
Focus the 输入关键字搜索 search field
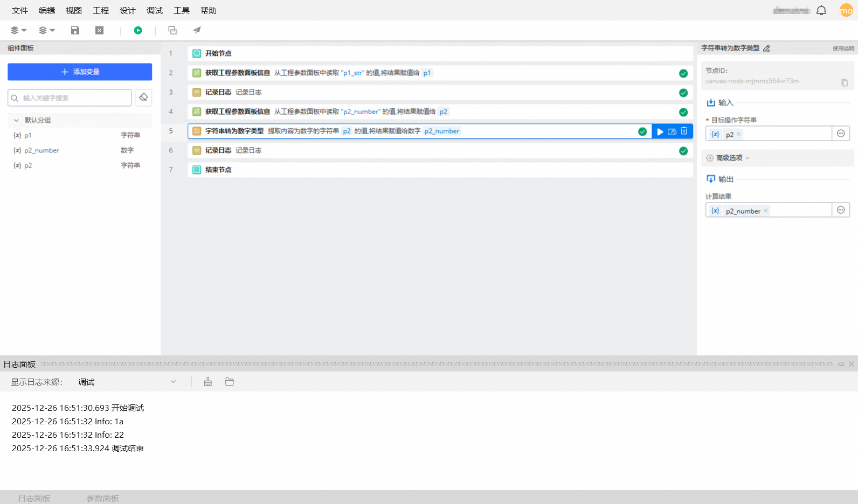70,97
